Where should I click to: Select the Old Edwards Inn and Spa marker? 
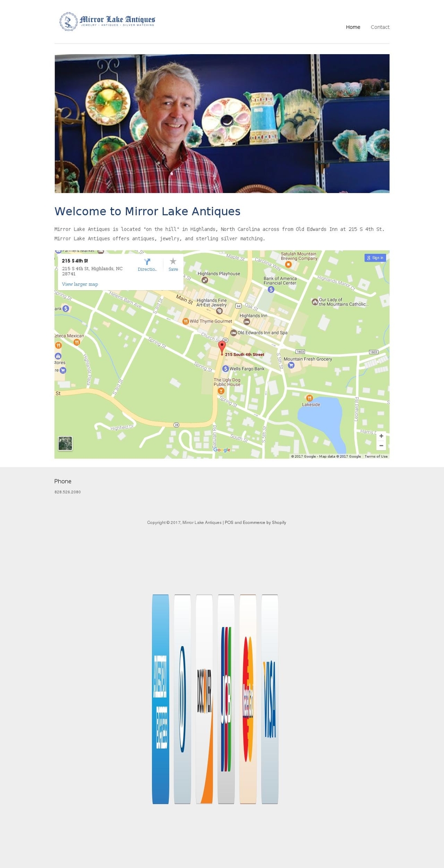(x=234, y=333)
